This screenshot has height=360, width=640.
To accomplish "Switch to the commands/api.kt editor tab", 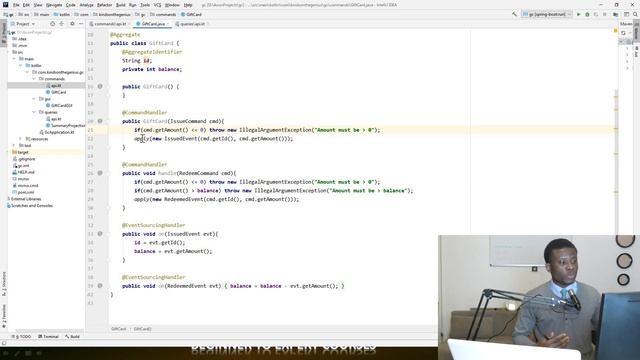I will tap(109, 24).
